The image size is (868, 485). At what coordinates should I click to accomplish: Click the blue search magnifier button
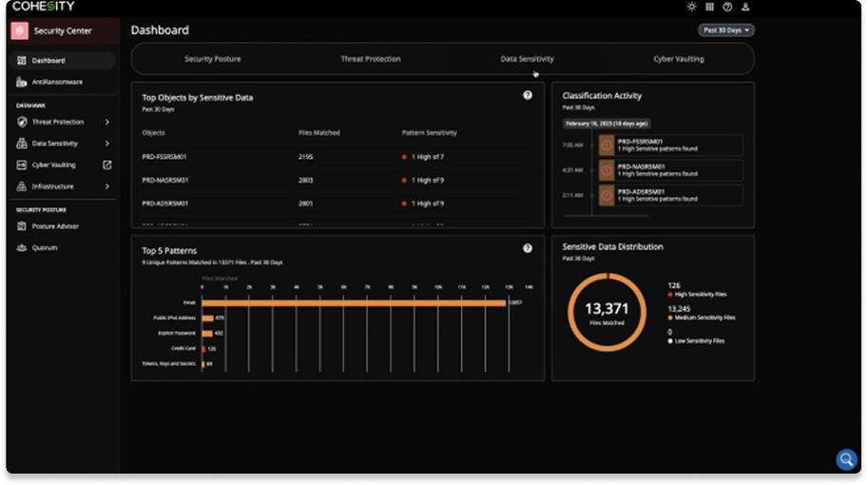pyautogui.click(x=845, y=459)
